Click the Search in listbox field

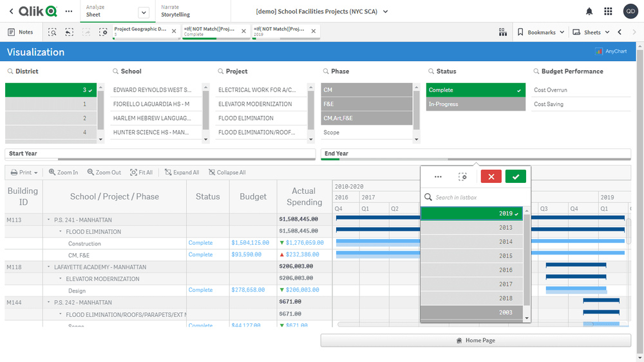click(480, 197)
